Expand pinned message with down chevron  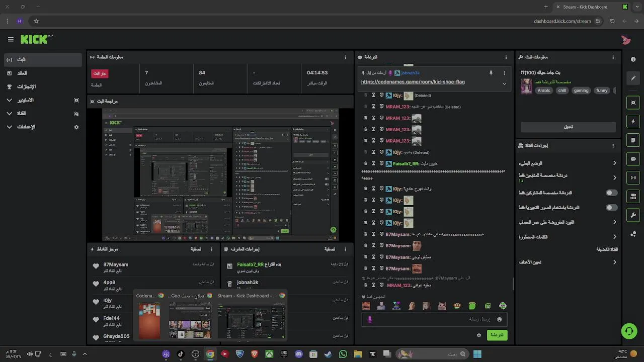(504, 83)
